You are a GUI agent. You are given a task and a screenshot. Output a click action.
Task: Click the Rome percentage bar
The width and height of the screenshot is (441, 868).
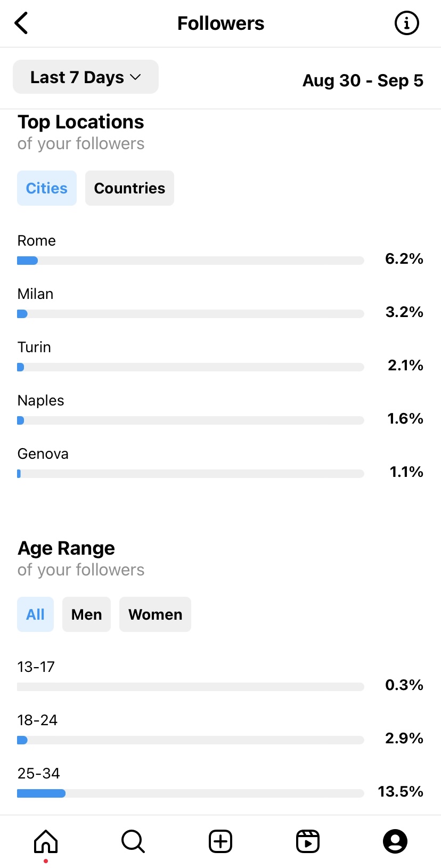coord(191,261)
